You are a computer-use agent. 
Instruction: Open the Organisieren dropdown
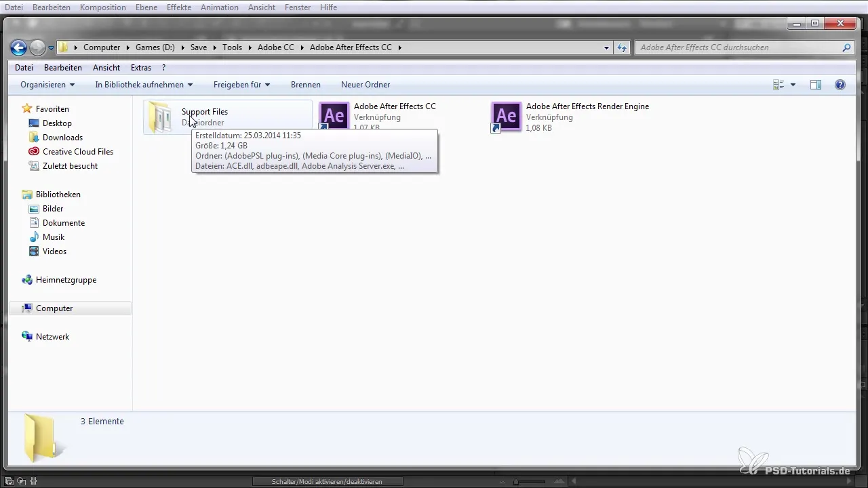tap(47, 85)
